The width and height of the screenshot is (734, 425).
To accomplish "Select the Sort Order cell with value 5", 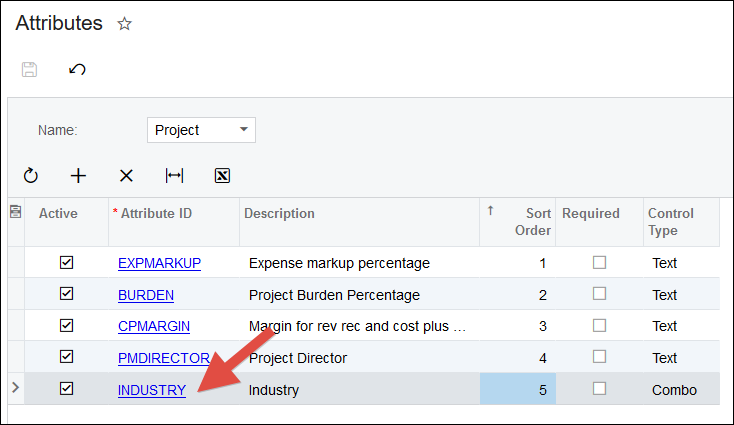I will pos(517,390).
